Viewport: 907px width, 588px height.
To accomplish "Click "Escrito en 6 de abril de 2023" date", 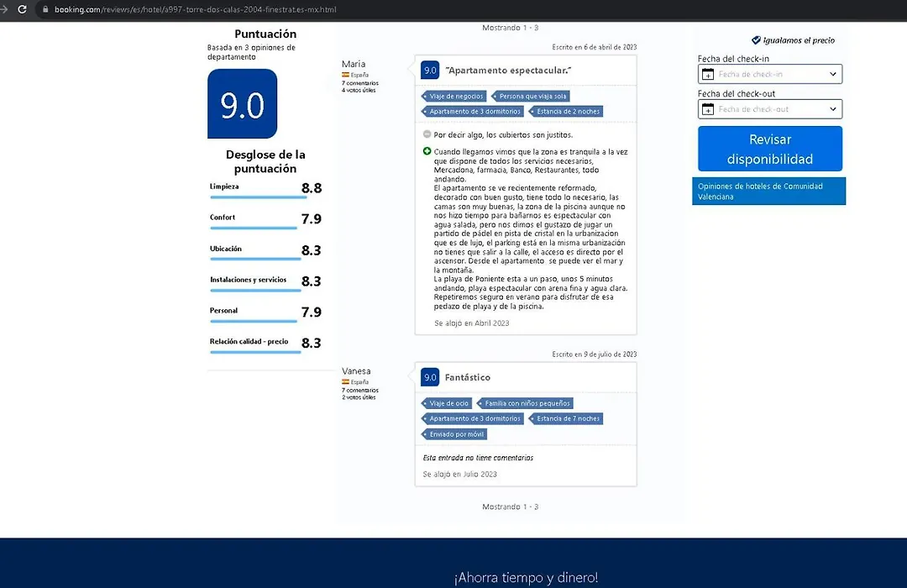I will coord(594,47).
